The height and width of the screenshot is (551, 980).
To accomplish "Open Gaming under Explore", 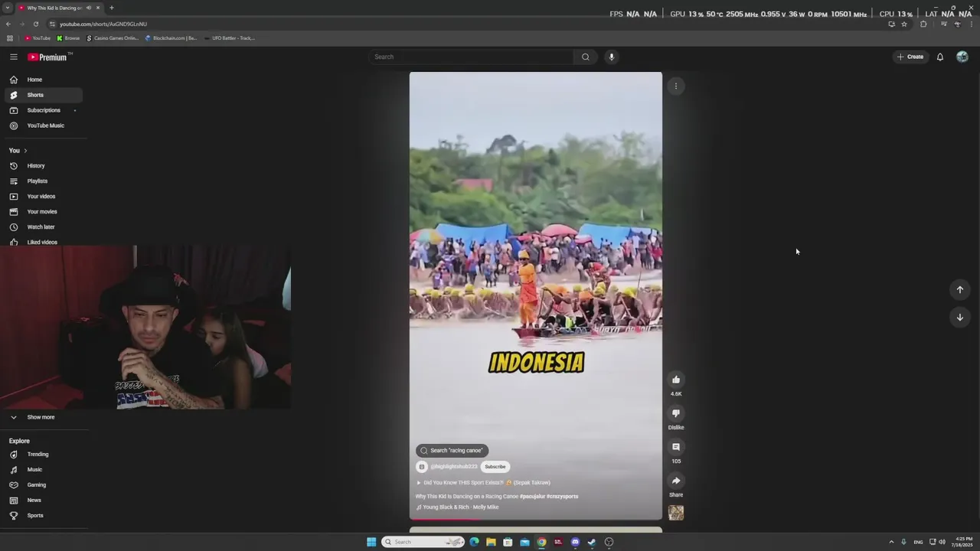I will point(43,485).
